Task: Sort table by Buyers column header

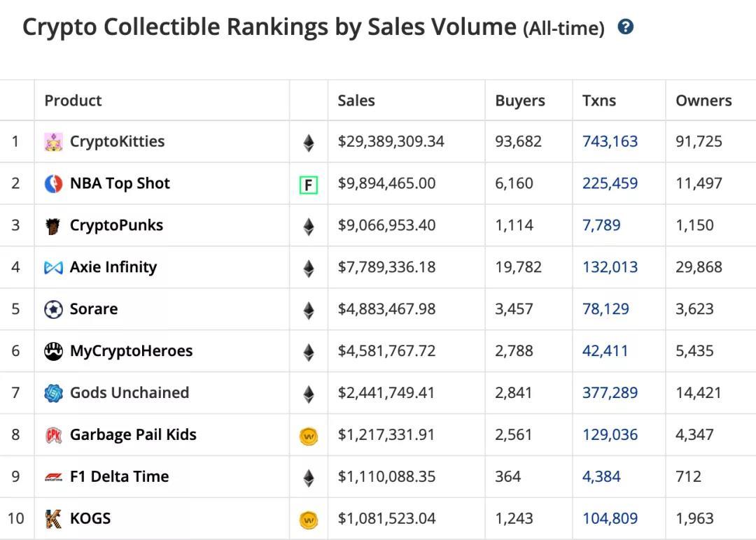Action: pos(519,101)
